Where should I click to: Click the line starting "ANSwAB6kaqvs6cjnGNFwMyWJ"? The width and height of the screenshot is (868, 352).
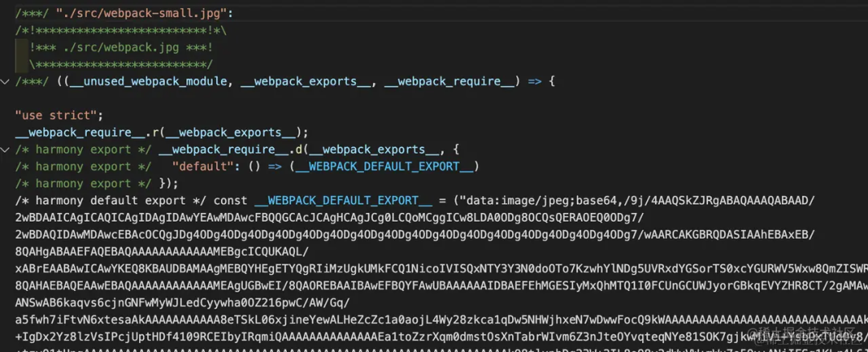(x=183, y=303)
